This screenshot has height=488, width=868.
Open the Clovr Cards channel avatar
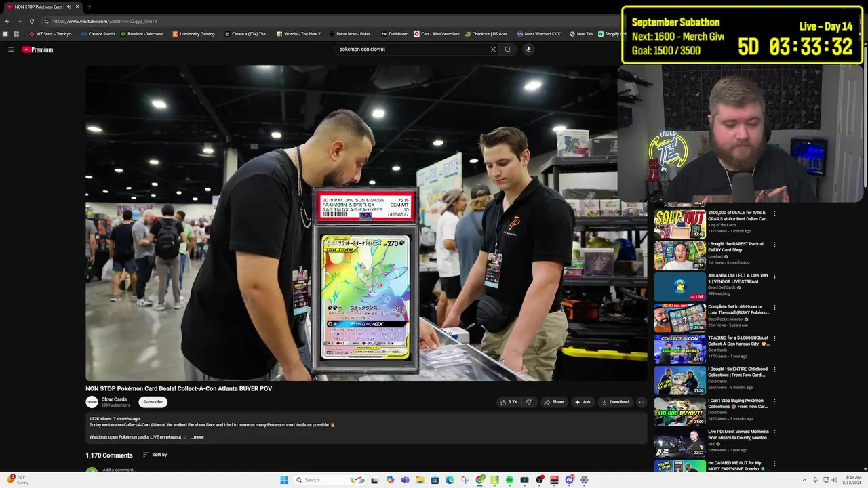pyautogui.click(x=92, y=402)
